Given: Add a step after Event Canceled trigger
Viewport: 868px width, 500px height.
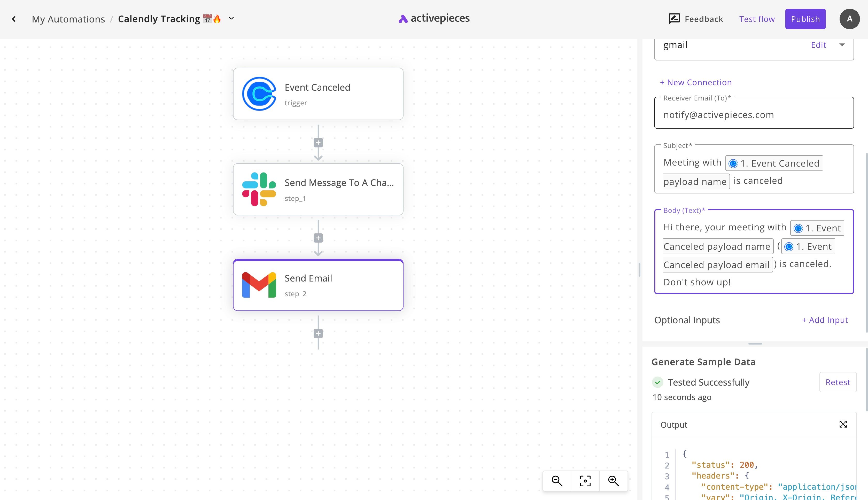Looking at the screenshot, I should 318,143.
